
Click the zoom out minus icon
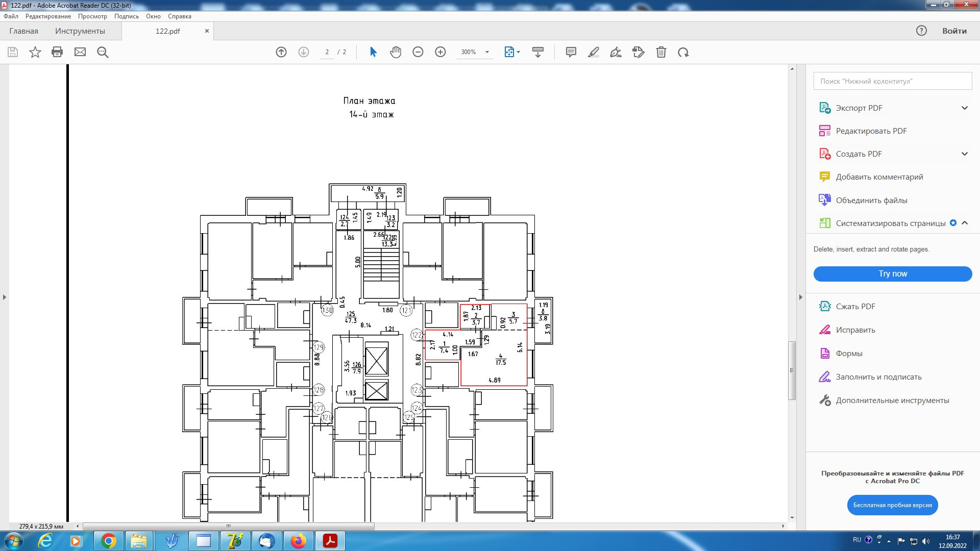click(418, 52)
